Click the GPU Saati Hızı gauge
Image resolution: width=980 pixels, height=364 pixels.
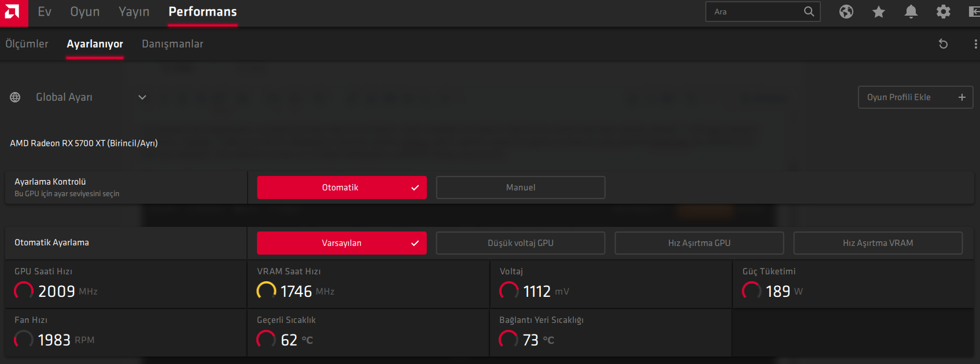[x=24, y=291]
